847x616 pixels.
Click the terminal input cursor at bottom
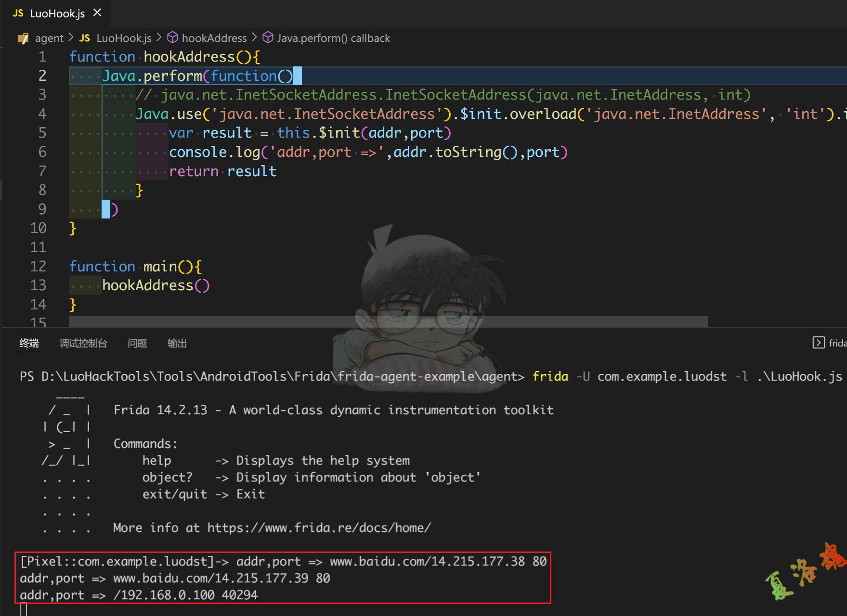23,610
